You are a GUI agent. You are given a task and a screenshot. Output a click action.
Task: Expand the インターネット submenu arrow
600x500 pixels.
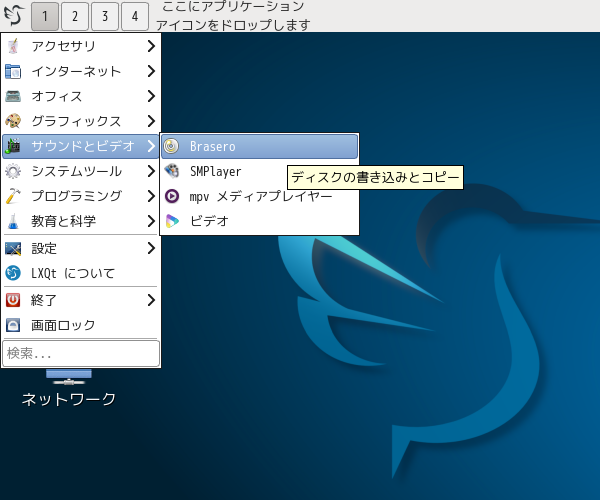click(x=151, y=71)
